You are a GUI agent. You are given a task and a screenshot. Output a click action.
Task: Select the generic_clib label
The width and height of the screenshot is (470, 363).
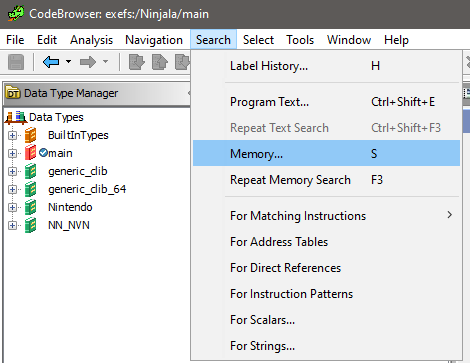pos(78,171)
